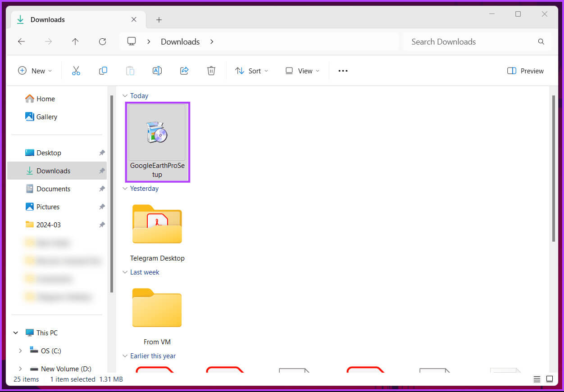Click the Downloads tab title
The width and height of the screenshot is (564, 392).
click(48, 20)
